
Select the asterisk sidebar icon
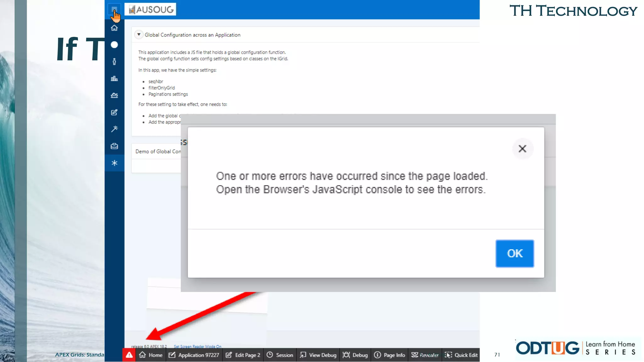(x=114, y=163)
